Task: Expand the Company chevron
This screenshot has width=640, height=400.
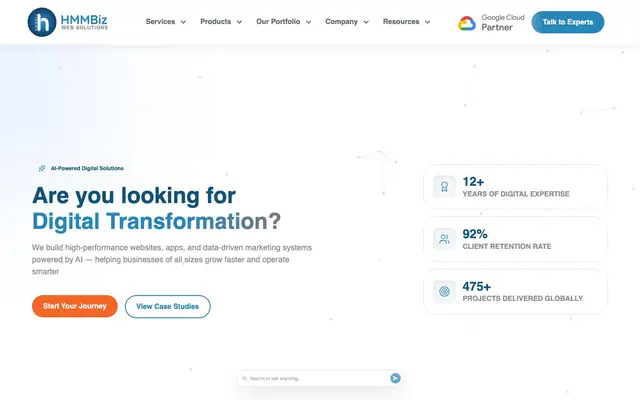Action: [366, 22]
